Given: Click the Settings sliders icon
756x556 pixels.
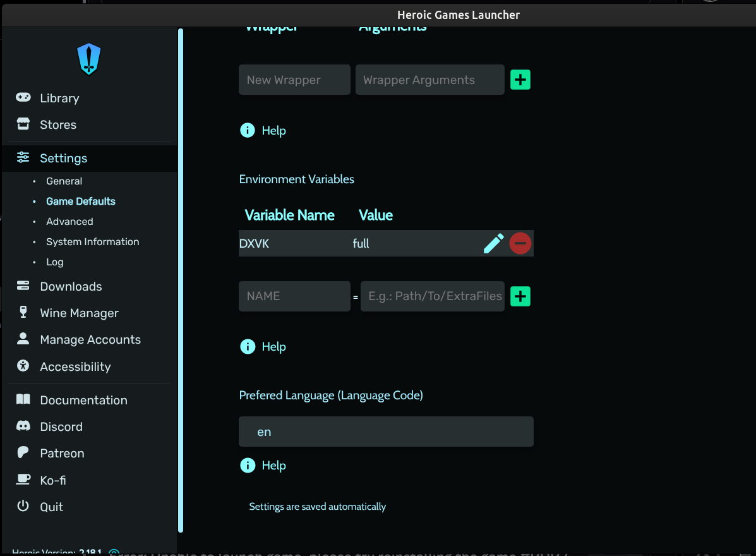Looking at the screenshot, I should click(x=23, y=157).
